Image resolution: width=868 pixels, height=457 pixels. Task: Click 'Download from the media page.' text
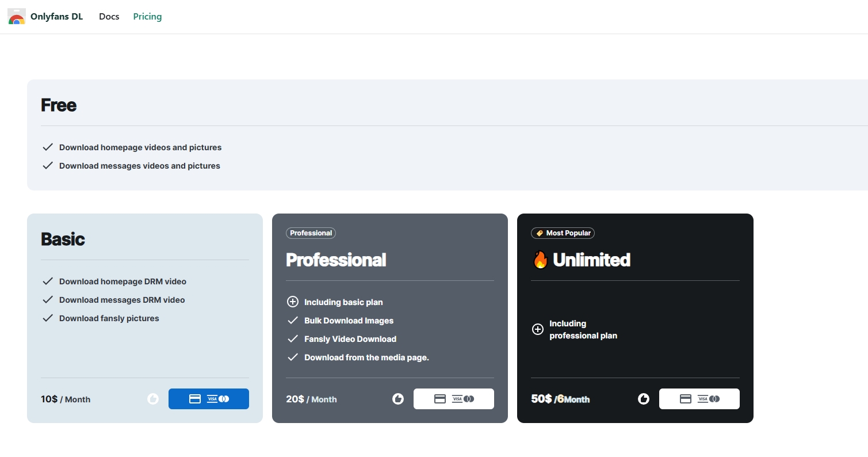pos(367,357)
